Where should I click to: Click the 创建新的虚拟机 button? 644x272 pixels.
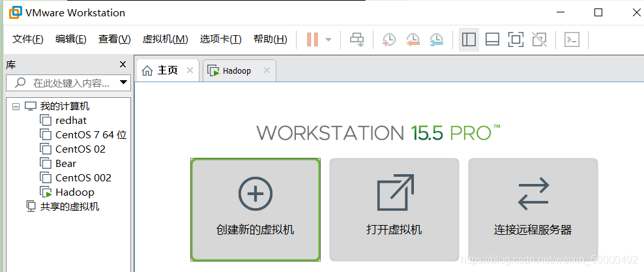coord(255,209)
